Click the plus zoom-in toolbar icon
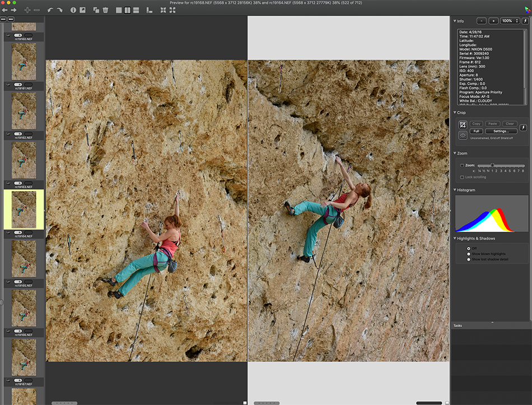Viewport: 532px width, 405px height. click(x=27, y=10)
